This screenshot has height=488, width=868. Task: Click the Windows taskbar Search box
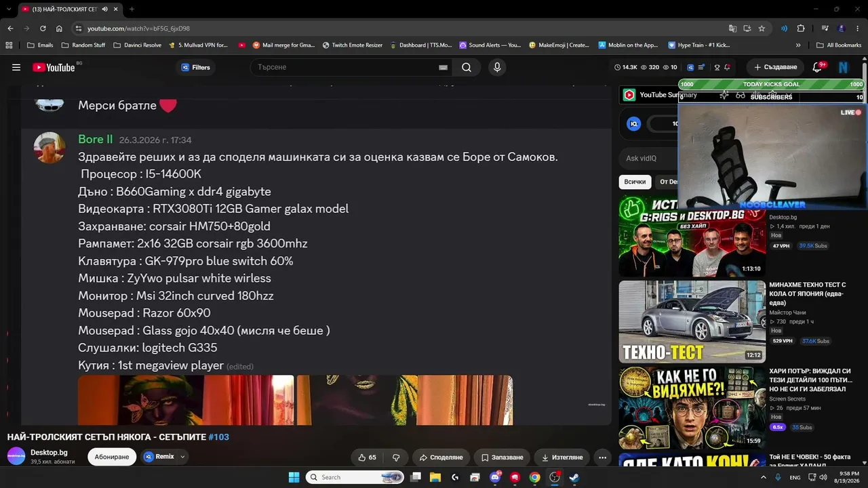(x=355, y=477)
